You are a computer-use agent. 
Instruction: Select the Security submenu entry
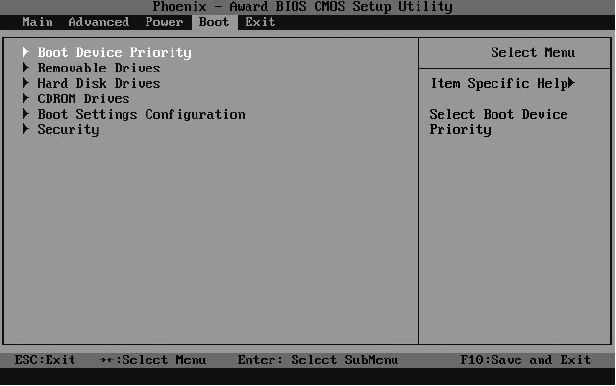(x=68, y=130)
